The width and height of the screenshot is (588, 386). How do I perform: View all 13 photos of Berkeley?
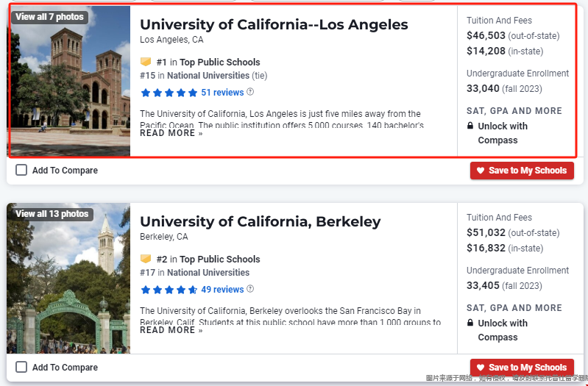tap(52, 214)
